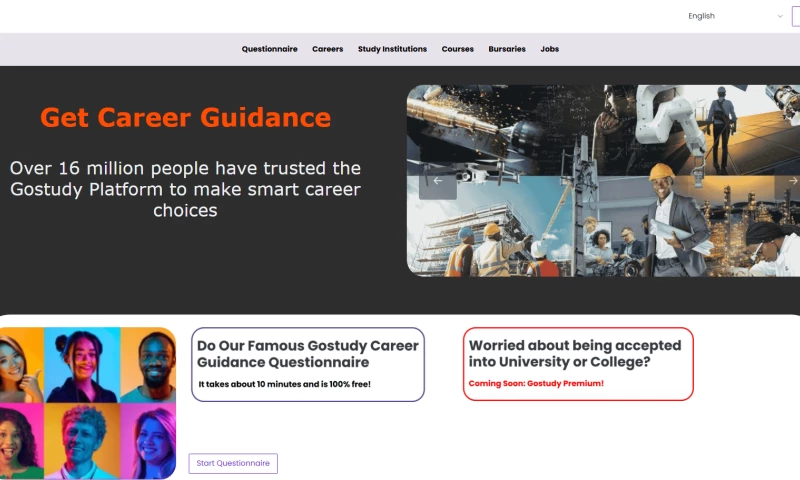
Task: Open the English language dropdown
Action: (x=734, y=16)
